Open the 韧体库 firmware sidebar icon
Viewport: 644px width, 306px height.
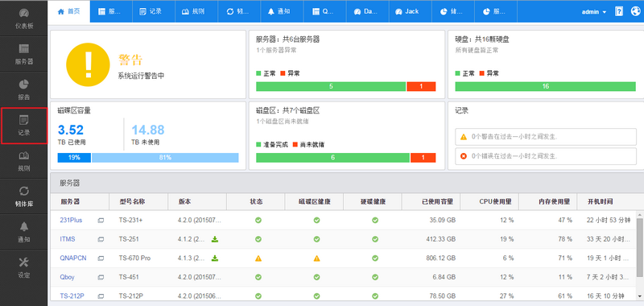coord(24,196)
